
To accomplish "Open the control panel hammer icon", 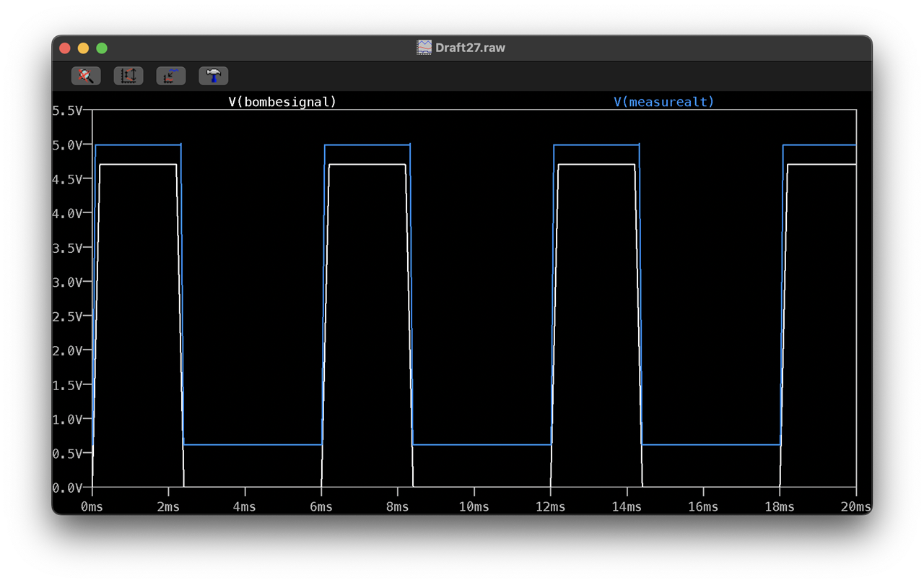I will pos(214,75).
